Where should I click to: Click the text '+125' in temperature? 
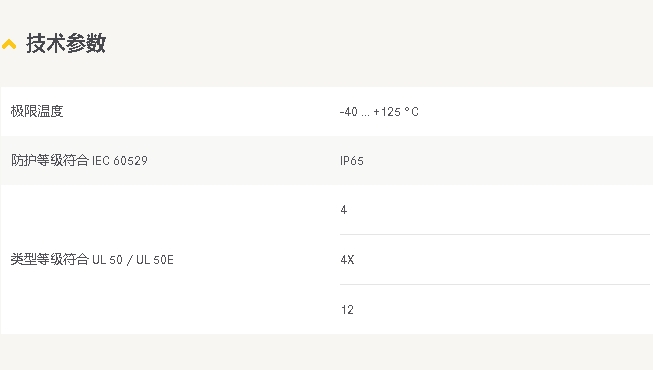click(x=387, y=112)
